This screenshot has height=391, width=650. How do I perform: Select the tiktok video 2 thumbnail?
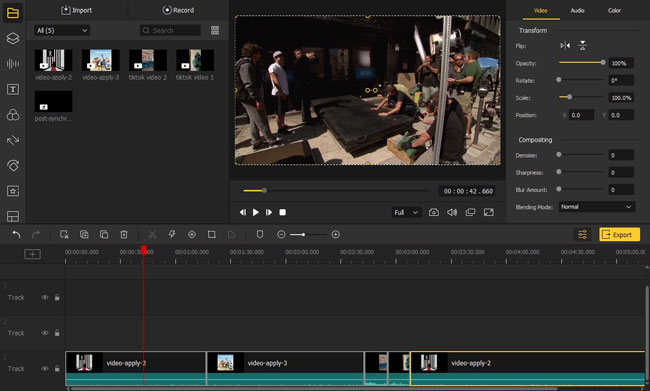pos(148,60)
